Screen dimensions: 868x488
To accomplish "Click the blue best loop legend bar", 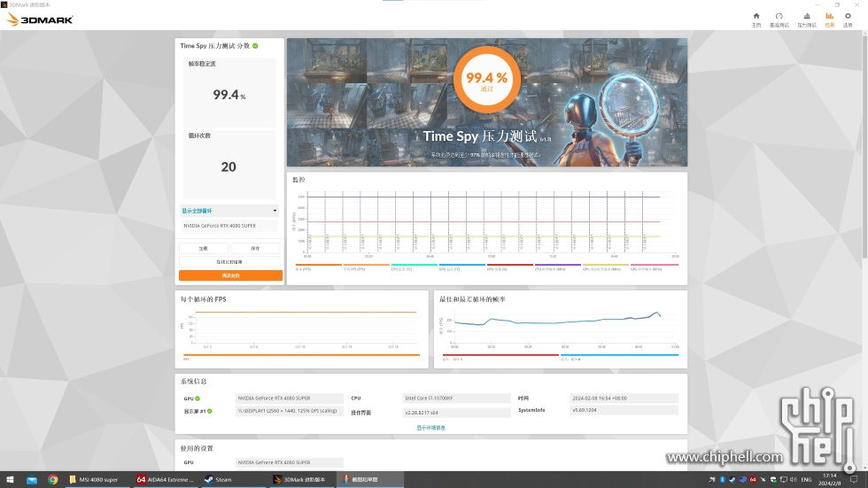I will [x=619, y=356].
